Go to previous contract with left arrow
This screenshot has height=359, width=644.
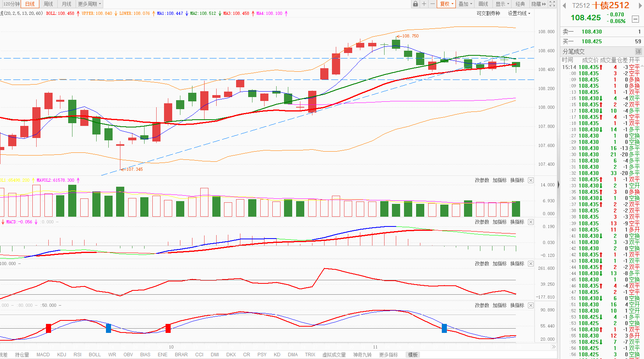[x=564, y=5]
